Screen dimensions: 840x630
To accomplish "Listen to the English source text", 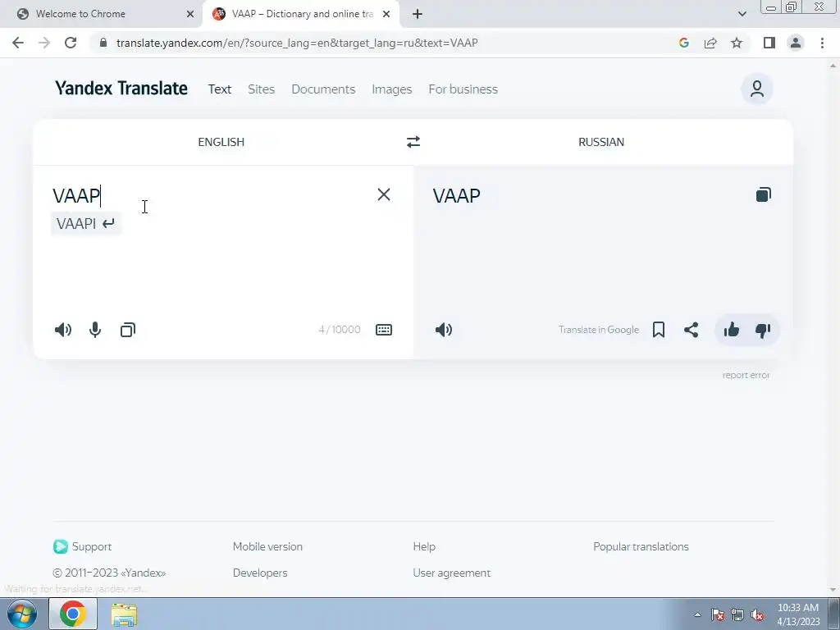I will pyautogui.click(x=62, y=330).
